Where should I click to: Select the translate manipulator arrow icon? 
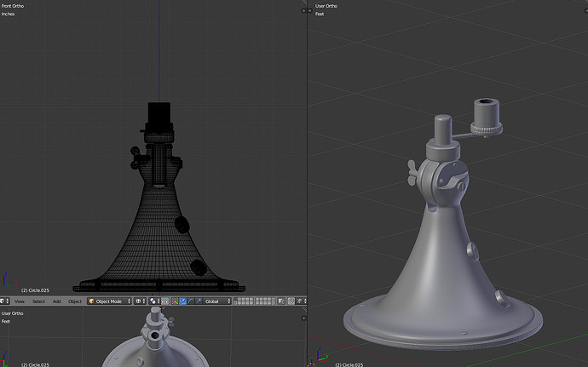point(182,301)
